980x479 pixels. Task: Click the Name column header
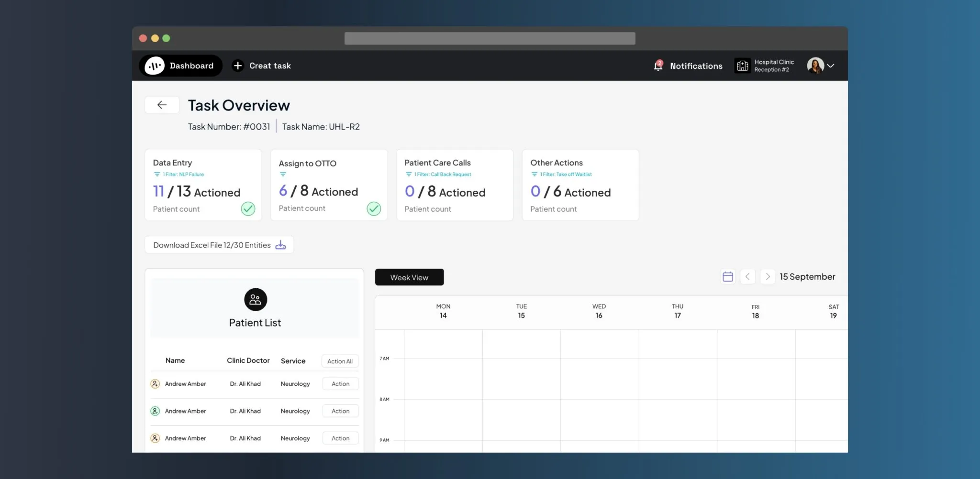click(175, 360)
